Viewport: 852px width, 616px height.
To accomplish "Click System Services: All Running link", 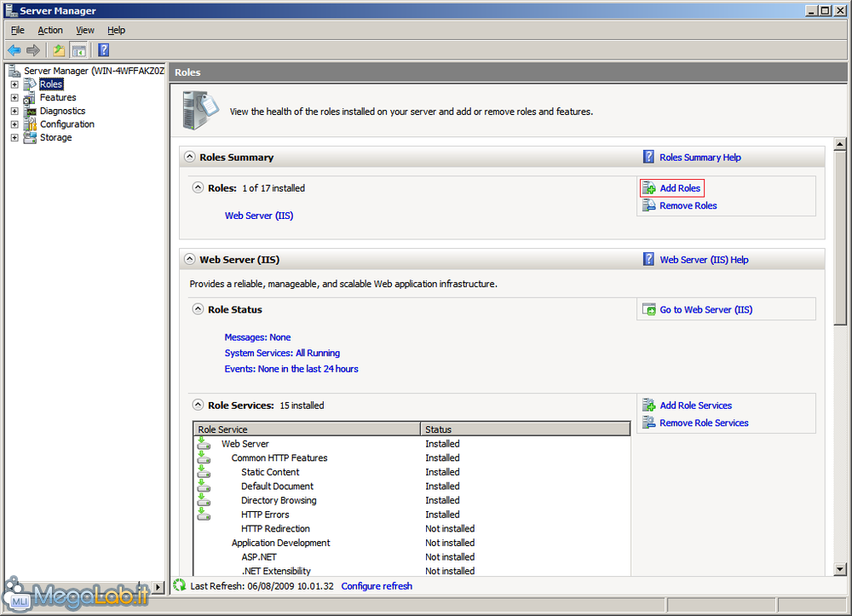I will [282, 353].
